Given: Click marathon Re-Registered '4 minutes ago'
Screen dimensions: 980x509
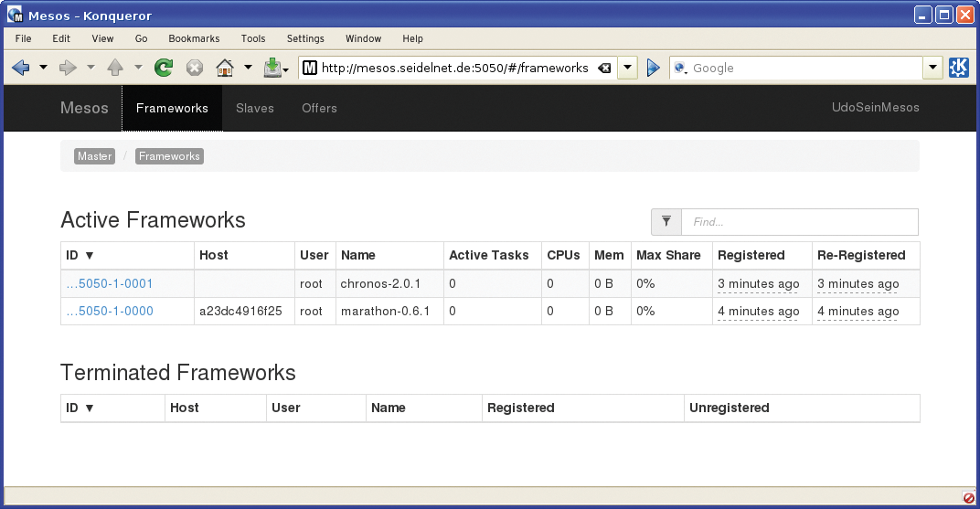Looking at the screenshot, I should 858,312.
